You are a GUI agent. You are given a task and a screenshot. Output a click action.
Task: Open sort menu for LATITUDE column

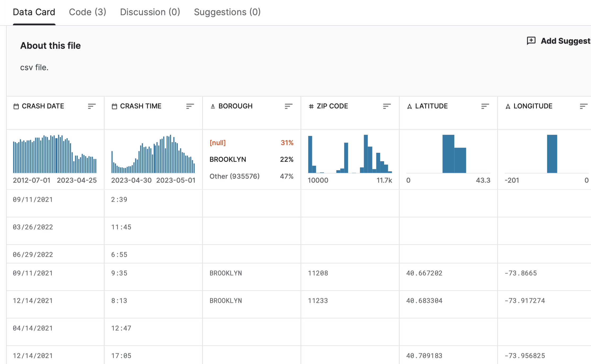485,106
